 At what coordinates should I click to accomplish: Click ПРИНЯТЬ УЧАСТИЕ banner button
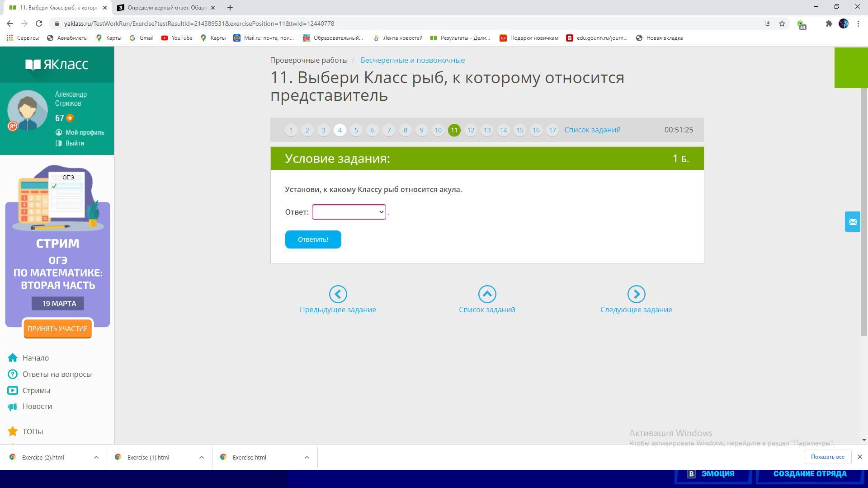click(x=57, y=328)
